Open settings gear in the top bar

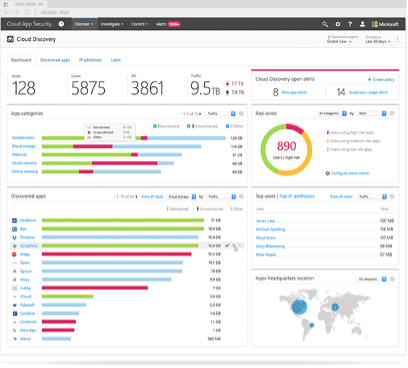click(338, 24)
